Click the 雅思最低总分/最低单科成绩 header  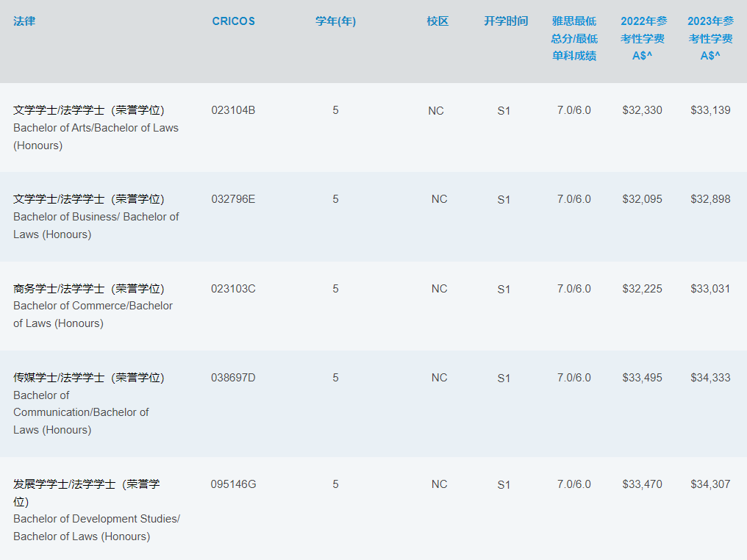tap(574, 38)
